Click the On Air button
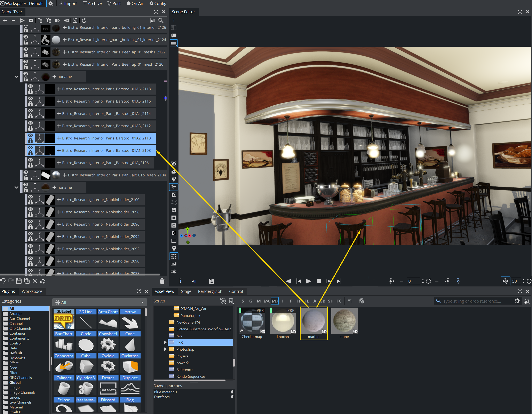532x414 pixels. coord(135,3)
